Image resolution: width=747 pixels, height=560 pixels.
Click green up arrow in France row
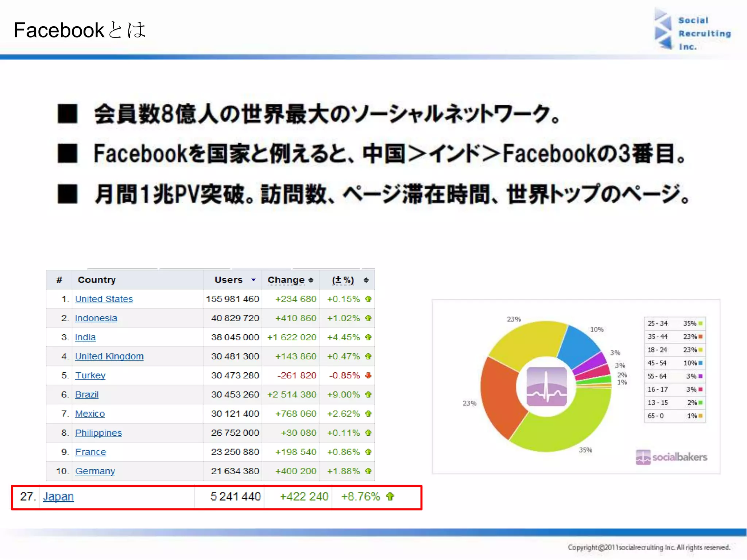point(368,452)
